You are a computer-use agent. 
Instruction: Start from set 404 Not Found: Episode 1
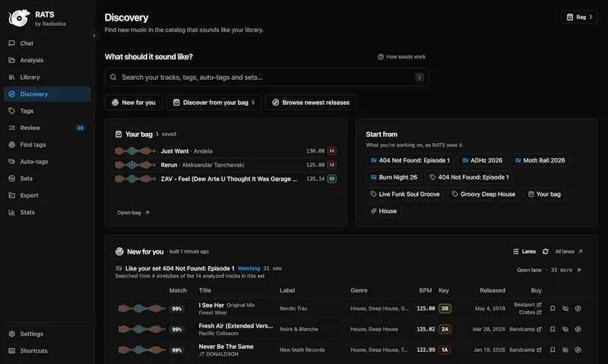point(410,160)
